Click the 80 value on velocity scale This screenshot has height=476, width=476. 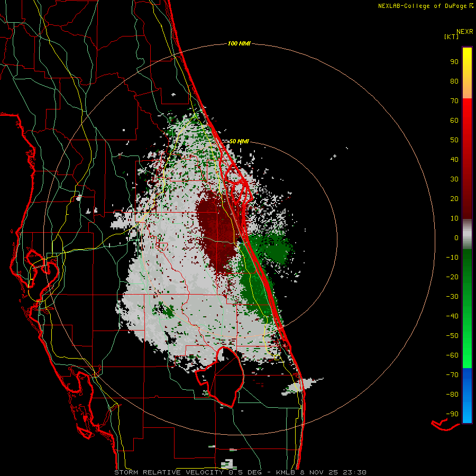pyautogui.click(x=454, y=81)
